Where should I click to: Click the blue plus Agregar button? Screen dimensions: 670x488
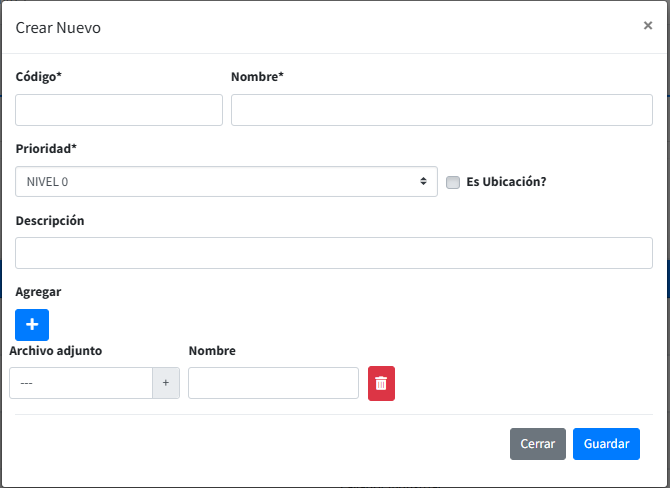32,325
